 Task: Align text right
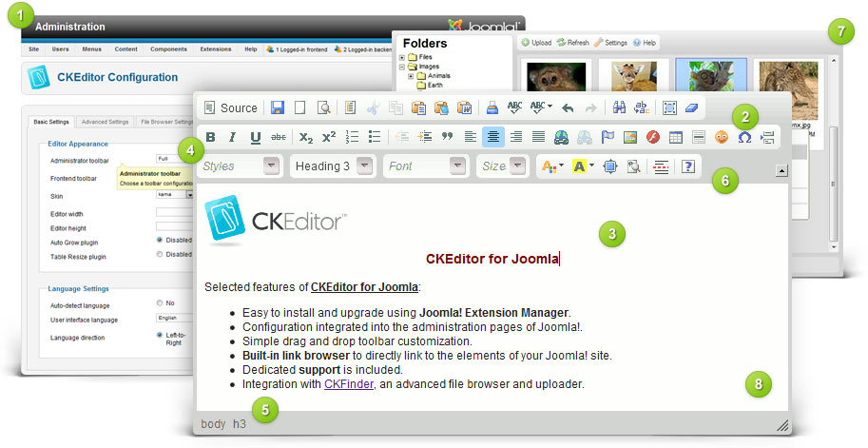click(x=516, y=137)
